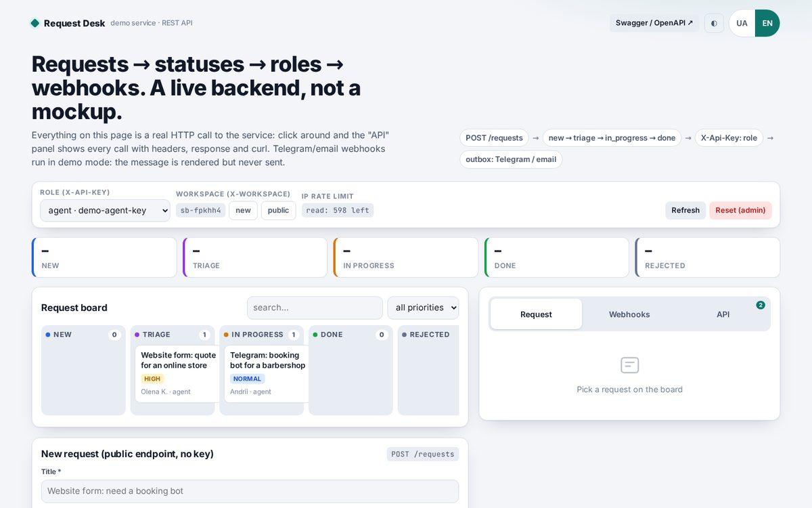Open the Swagger / OpenAPI link

[654, 23]
